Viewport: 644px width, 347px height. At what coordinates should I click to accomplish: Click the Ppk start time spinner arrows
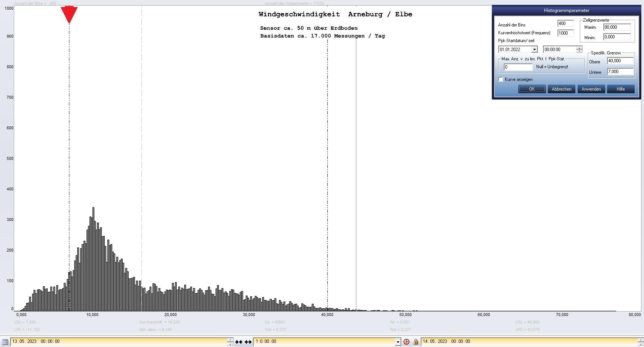579,50
